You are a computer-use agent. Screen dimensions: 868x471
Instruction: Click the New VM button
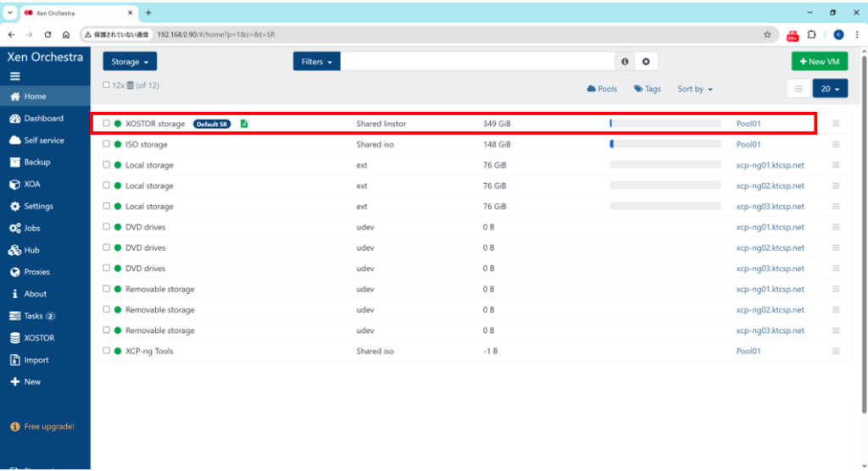819,62
